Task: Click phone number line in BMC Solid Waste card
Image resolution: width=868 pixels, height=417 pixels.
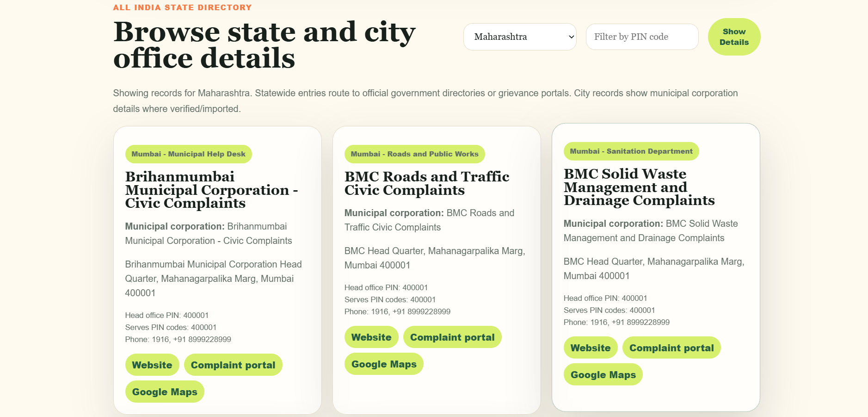Action: tap(616, 322)
